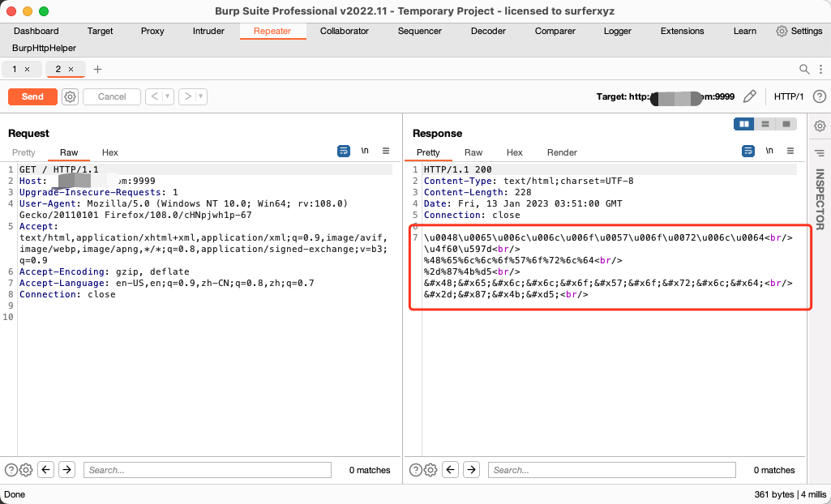The height and width of the screenshot is (504, 831).
Task: Open Repeater tab options three-dot menu
Action: (x=820, y=69)
